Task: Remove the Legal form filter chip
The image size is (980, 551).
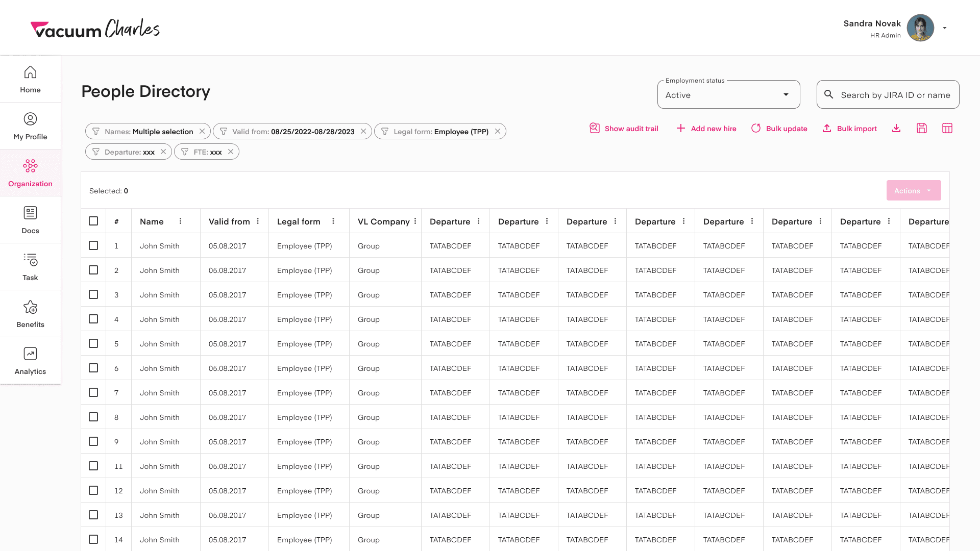Action: [498, 131]
